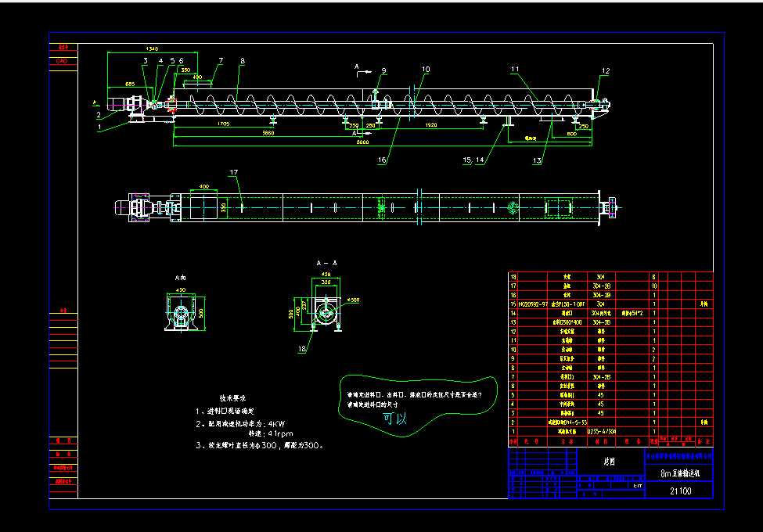Select the 1348 dimension above the motor
763x532 pixels.
click(152, 49)
